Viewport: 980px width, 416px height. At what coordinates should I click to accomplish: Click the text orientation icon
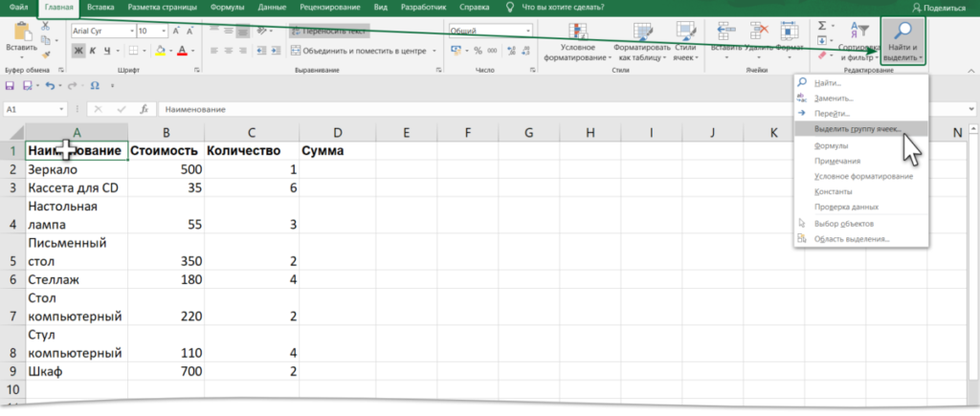click(x=263, y=31)
